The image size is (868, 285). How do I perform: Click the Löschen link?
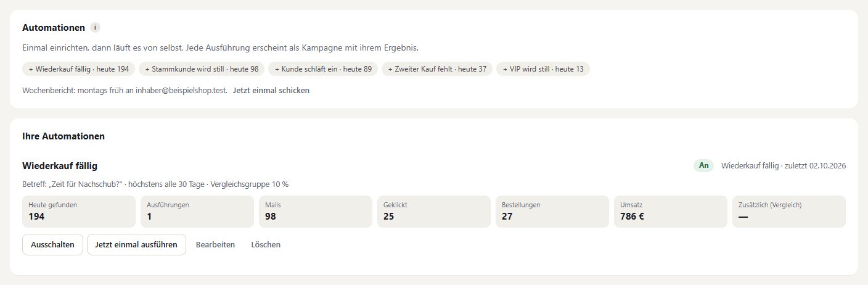click(266, 245)
